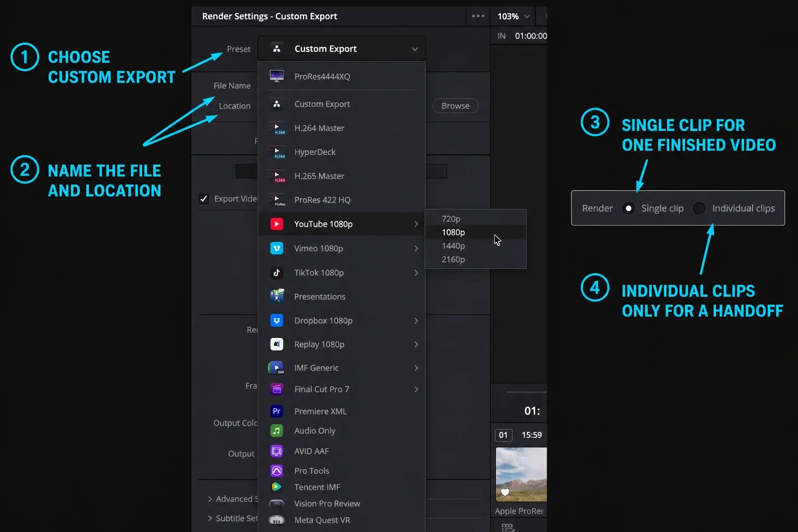798x532 pixels.
Task: Click the Vimeo logo icon
Action: (276, 248)
